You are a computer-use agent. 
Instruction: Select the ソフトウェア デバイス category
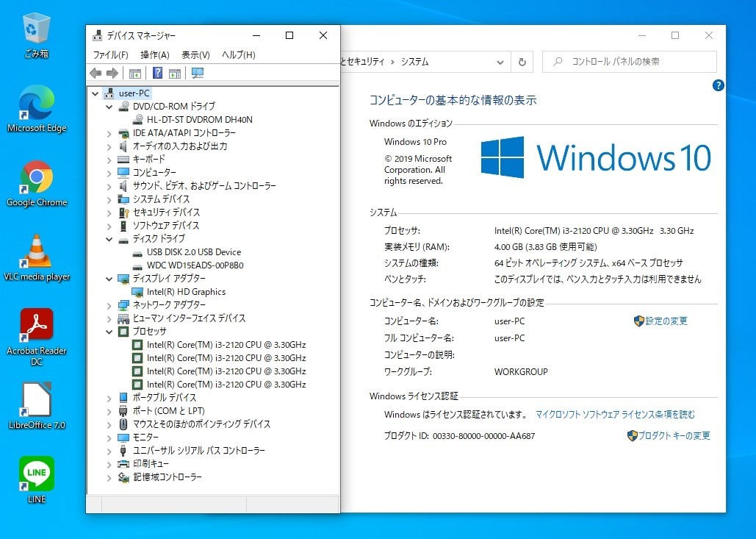click(x=166, y=226)
